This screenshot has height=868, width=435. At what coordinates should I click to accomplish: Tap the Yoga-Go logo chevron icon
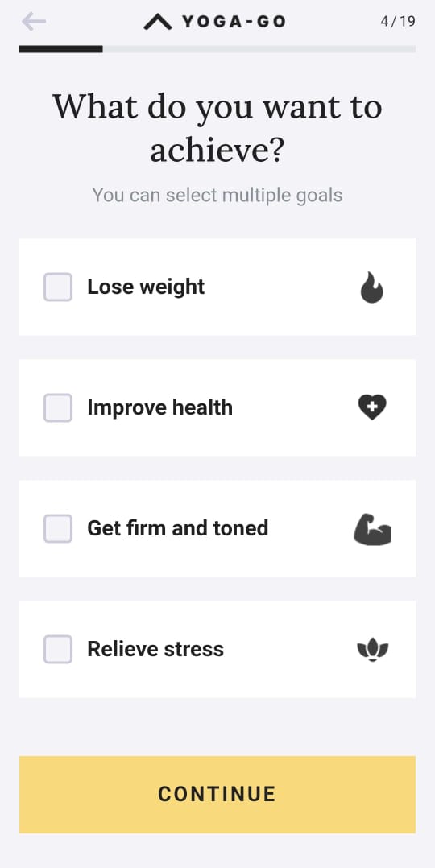158,22
